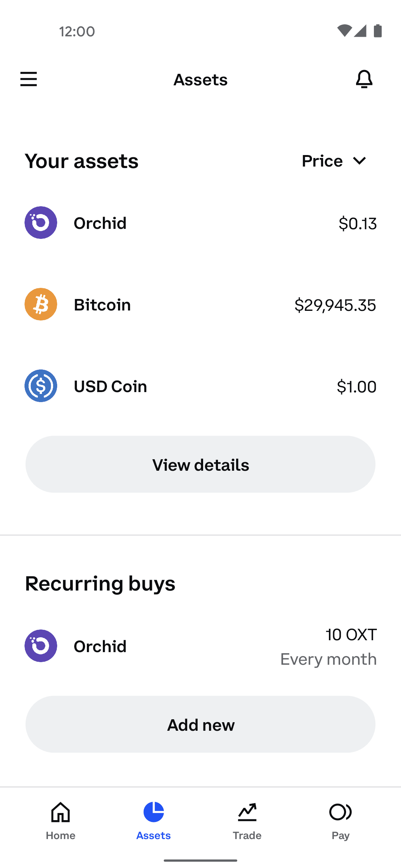Tap the USD Coin logo icon
The width and height of the screenshot is (401, 868).
pyautogui.click(x=41, y=386)
